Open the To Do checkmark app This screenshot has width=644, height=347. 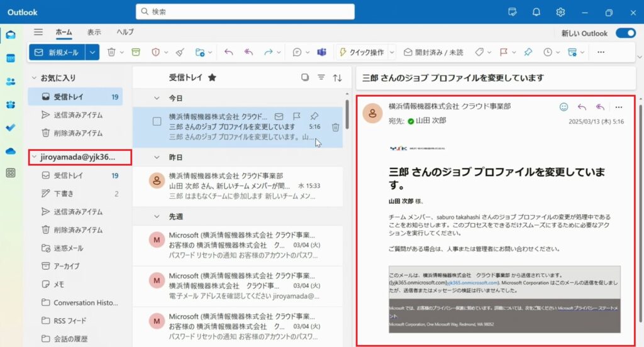[x=11, y=128]
